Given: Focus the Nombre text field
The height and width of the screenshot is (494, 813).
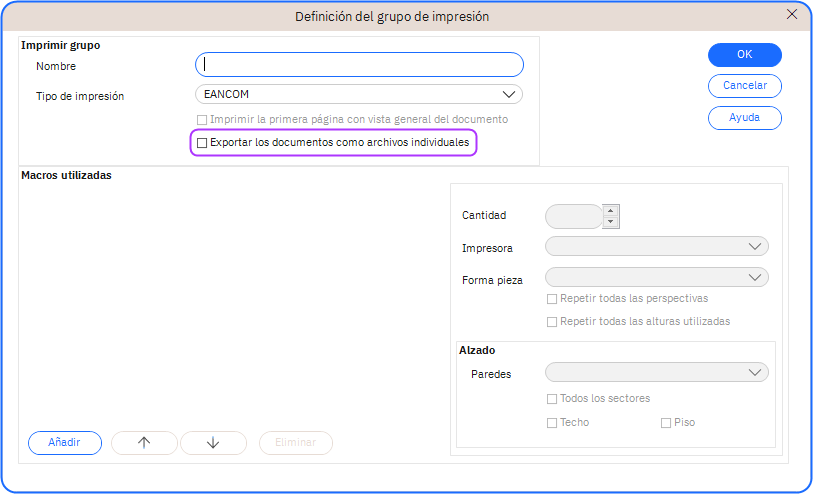Looking at the screenshot, I should [359, 65].
